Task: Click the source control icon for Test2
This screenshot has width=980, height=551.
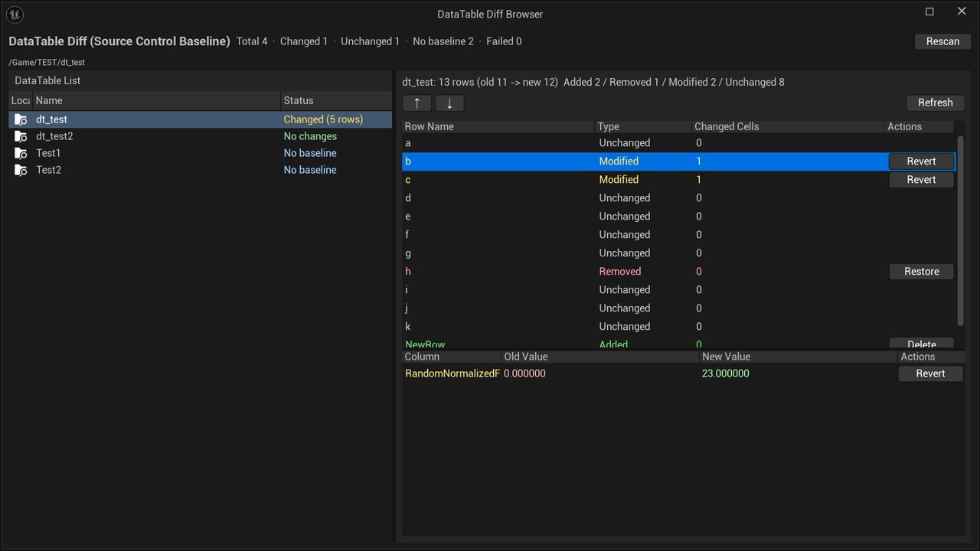Action: (21, 170)
